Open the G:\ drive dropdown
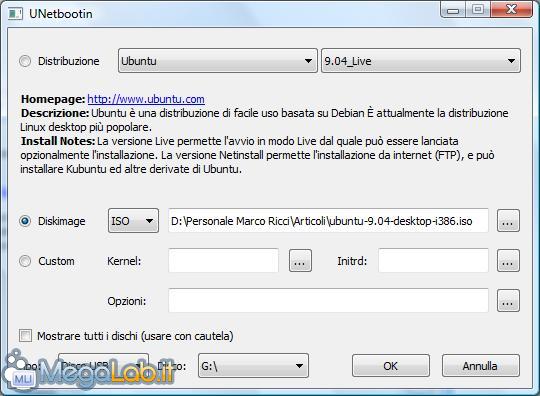 pyautogui.click(x=253, y=366)
